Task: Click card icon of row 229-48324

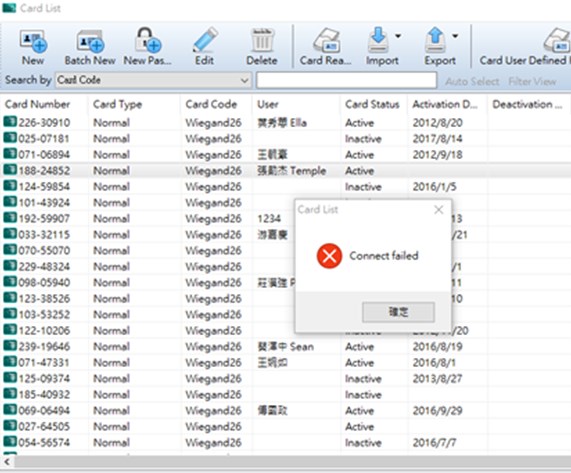Action: (x=10, y=265)
